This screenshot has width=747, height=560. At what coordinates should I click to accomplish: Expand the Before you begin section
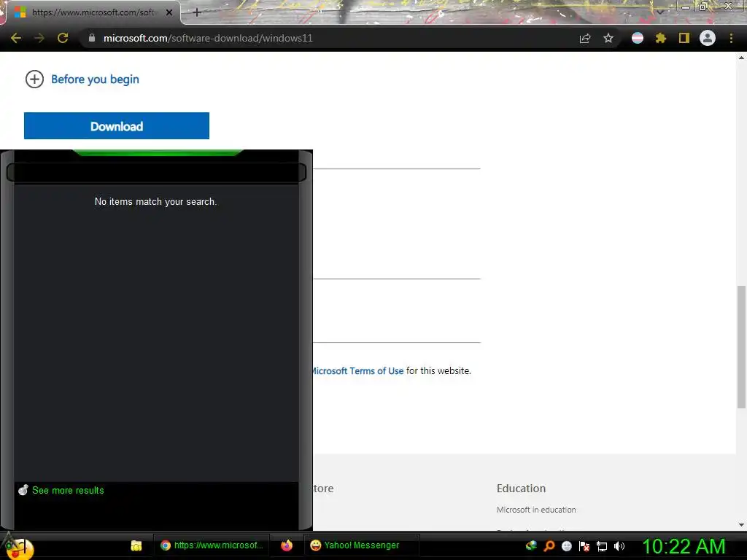point(34,79)
